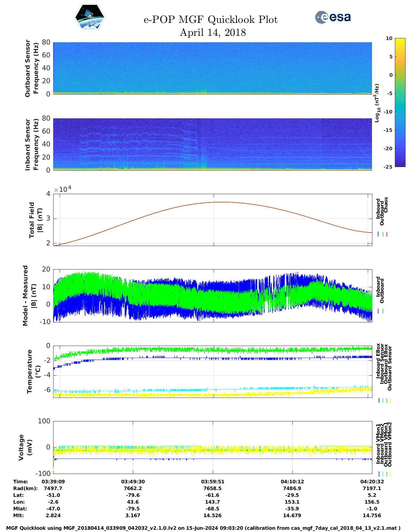Click the ×10⁴ axis exponent
Screen dimensions: 411x532
pyautogui.click(x=63, y=189)
